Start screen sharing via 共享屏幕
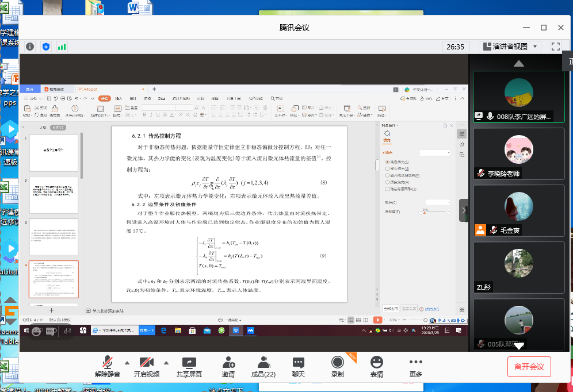Viewport: 573px width, 392px height. 189,366
